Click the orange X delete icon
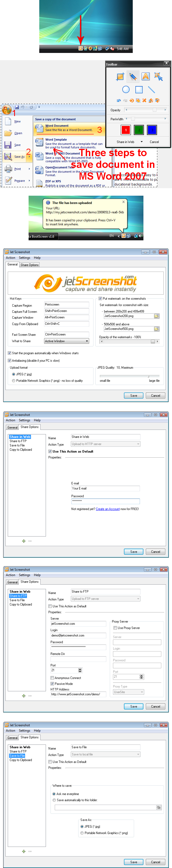Screen dimensions: 172x868 click(144, 101)
